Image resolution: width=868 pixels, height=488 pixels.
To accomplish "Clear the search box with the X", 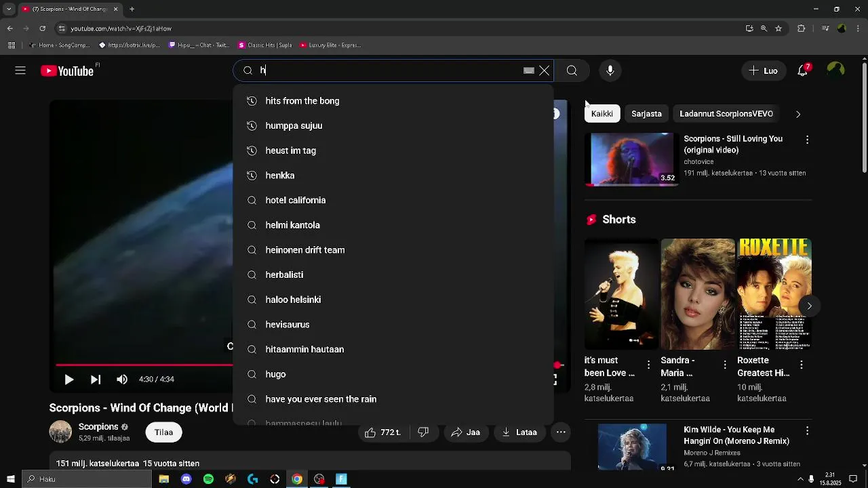I will point(544,70).
